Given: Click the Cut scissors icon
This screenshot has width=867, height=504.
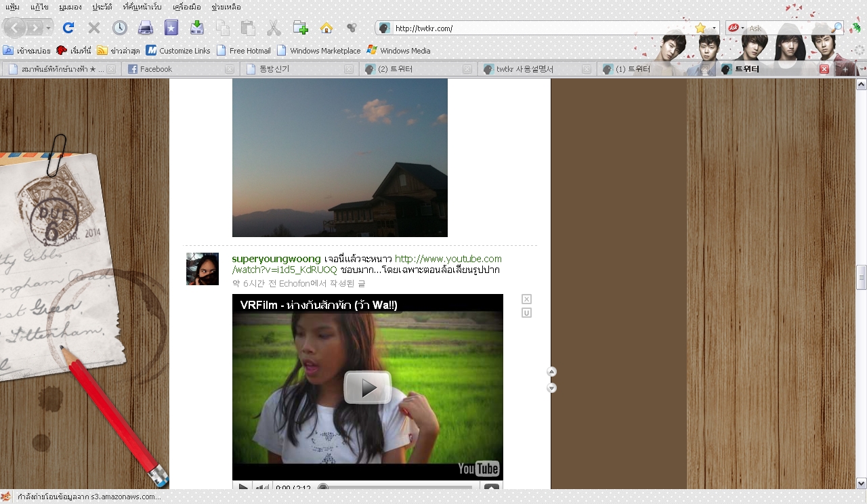Looking at the screenshot, I should pos(274,28).
